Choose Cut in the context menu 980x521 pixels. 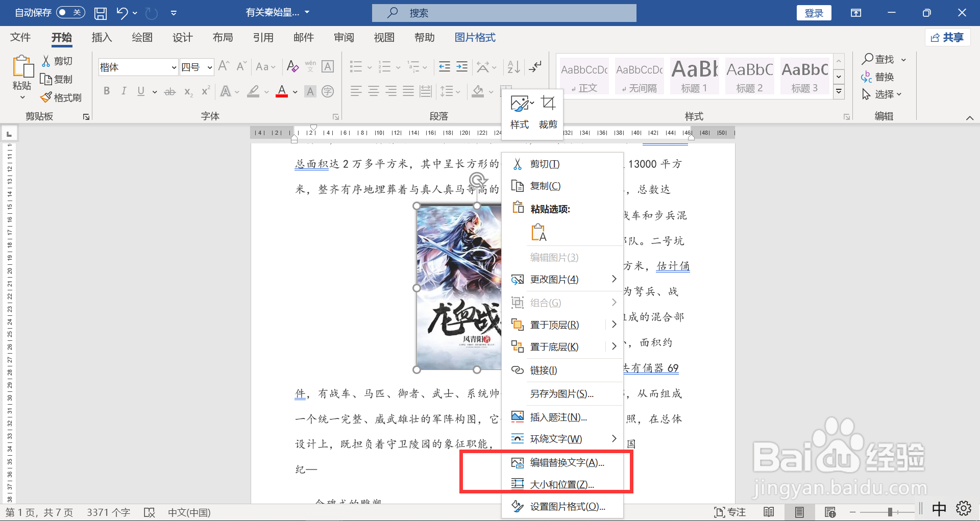[x=562, y=164]
